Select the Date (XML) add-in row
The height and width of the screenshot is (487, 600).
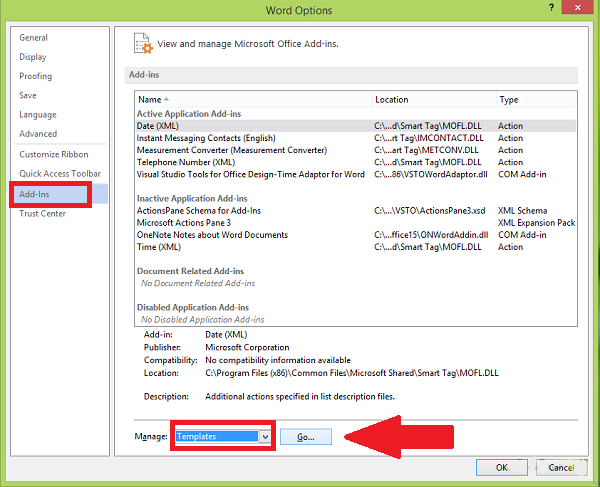coord(160,126)
